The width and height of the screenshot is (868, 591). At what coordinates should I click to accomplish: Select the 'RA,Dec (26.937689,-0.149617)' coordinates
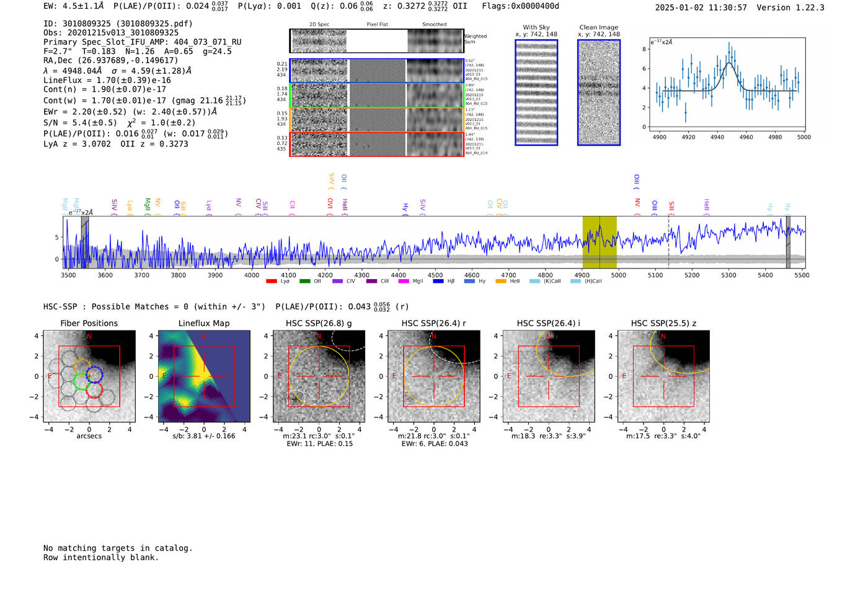(x=110, y=60)
